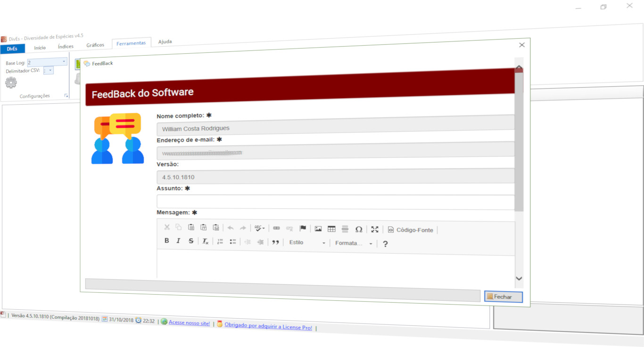Click Paste from Word icon
The image size is (644, 347).
tap(215, 227)
